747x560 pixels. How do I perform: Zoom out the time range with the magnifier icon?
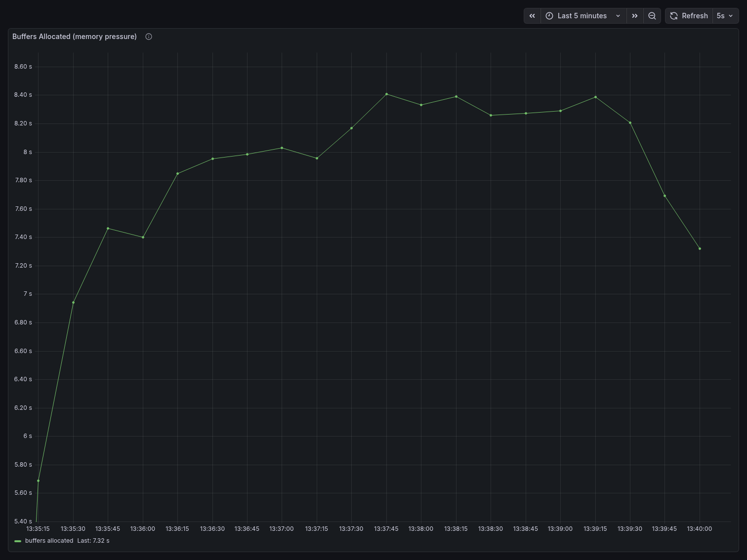652,16
